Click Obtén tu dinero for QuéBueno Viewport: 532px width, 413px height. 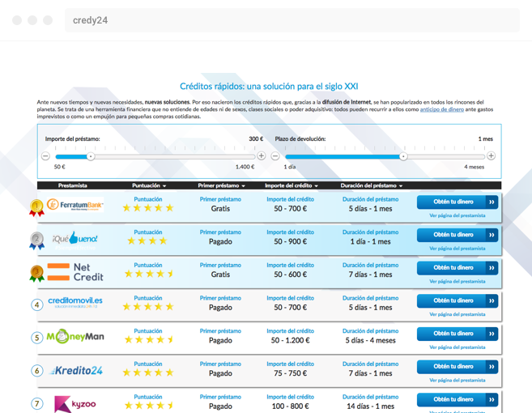458,235
